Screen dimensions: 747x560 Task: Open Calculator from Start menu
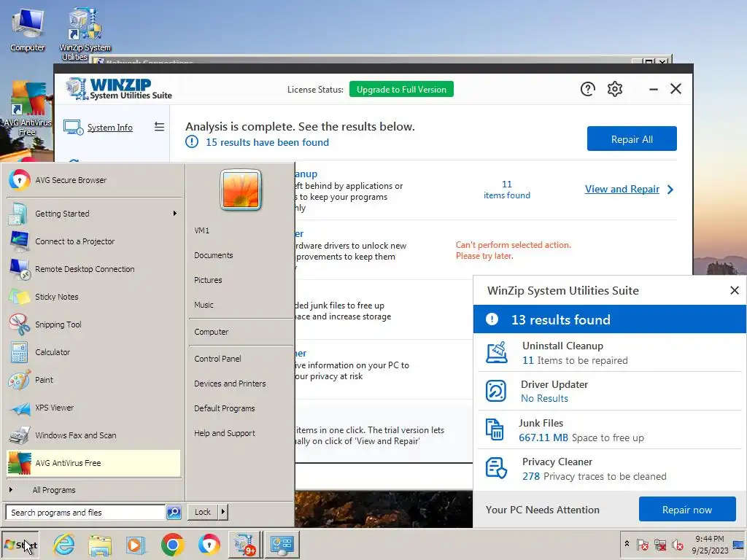[94, 352]
